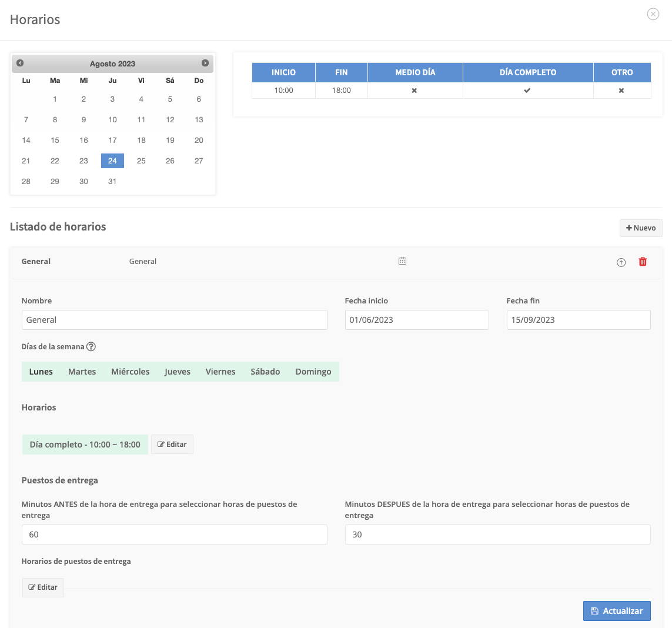Screen dimensions: 672x628
Task: Click the MEDIO DÍA column header
Action: (x=415, y=72)
